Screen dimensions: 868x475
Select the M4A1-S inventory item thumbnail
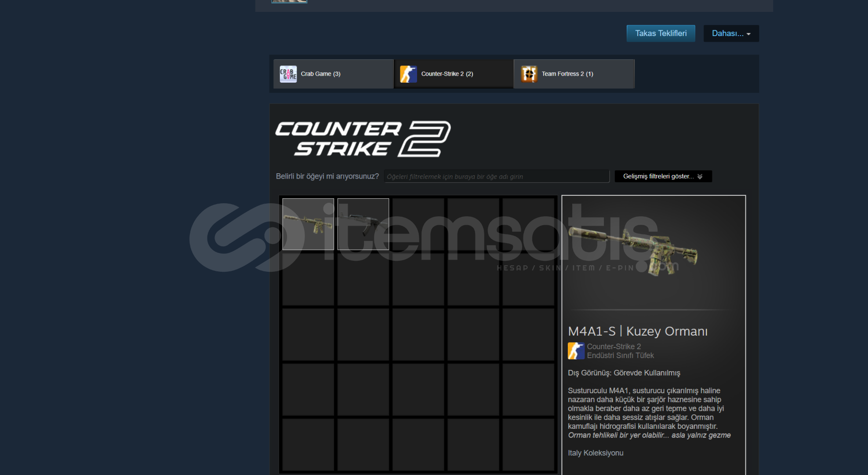(308, 224)
